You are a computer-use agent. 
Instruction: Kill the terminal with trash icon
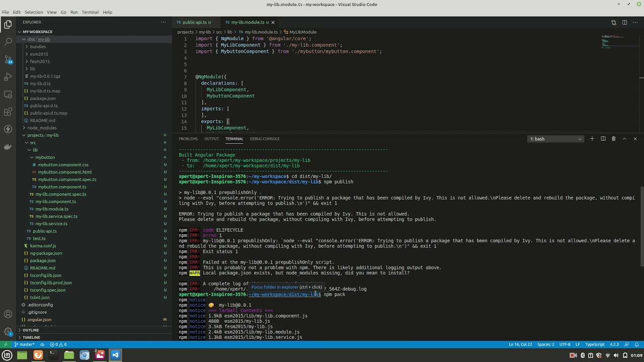[613, 139]
